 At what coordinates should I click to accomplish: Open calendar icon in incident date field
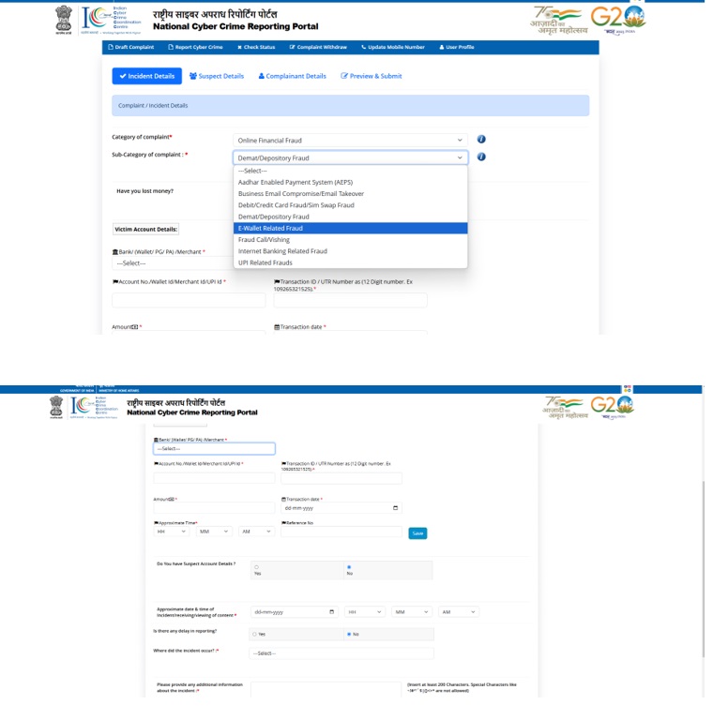[x=332, y=612]
